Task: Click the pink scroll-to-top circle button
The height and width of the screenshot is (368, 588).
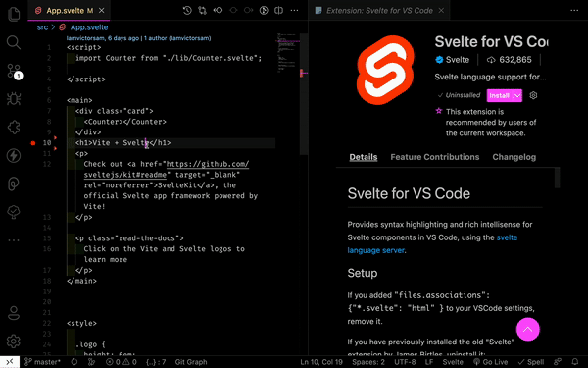Action: point(527,330)
